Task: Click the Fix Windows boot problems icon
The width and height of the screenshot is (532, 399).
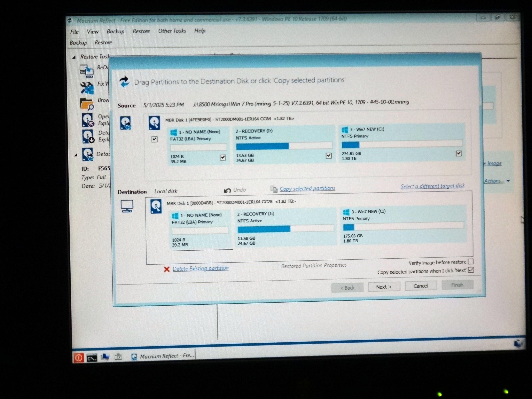Action: [87, 88]
